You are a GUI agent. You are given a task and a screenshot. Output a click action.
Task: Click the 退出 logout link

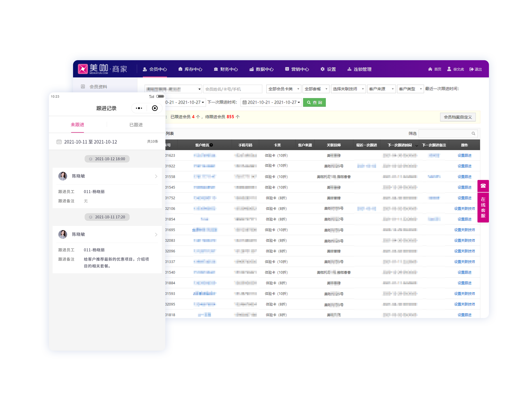coord(475,69)
